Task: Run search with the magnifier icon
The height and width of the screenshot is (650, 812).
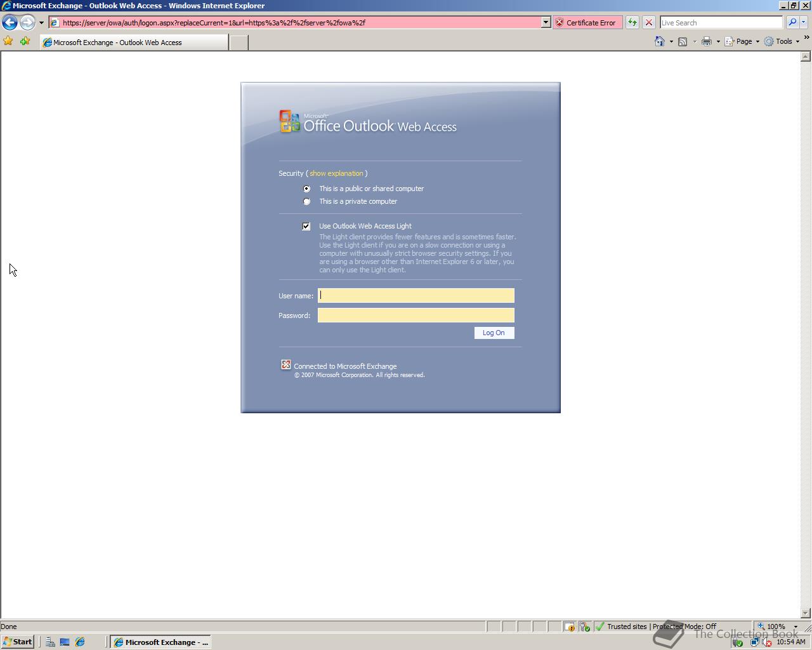Action: pyautogui.click(x=792, y=22)
